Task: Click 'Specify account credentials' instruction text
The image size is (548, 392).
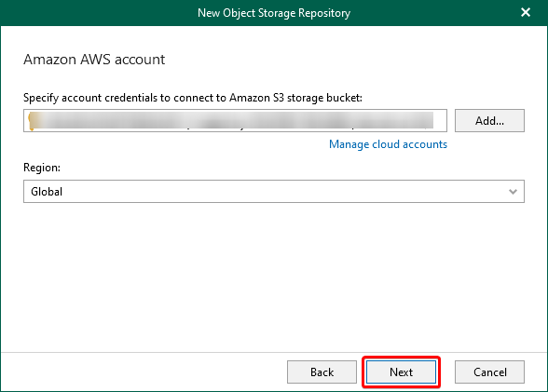Action: (193, 98)
